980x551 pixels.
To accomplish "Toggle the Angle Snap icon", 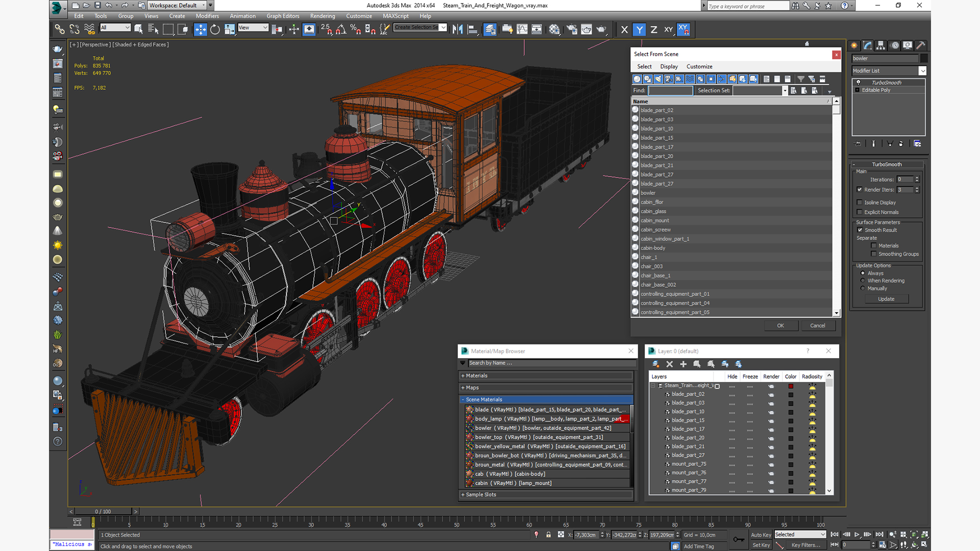I will [341, 29].
